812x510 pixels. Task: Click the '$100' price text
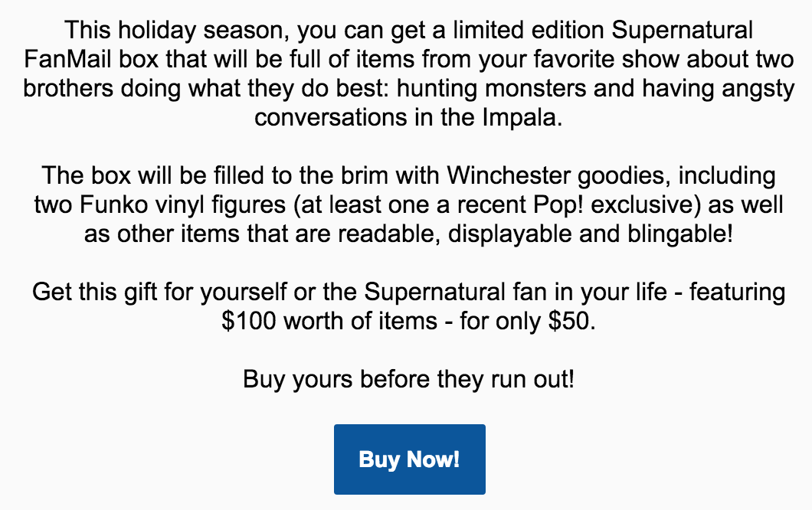tap(248, 321)
